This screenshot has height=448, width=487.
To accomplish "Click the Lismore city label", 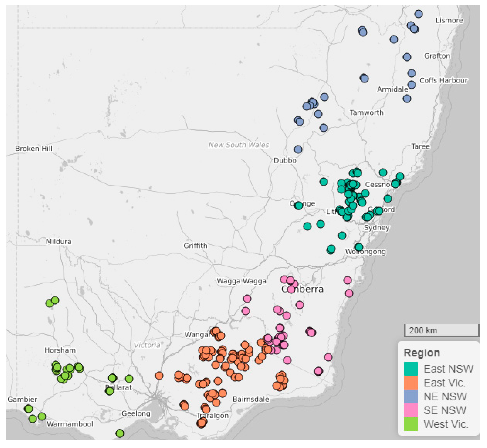I will pos(449,20).
